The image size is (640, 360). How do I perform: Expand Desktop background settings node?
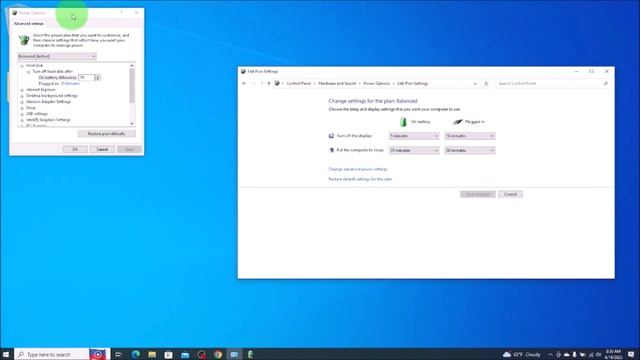pos(22,96)
